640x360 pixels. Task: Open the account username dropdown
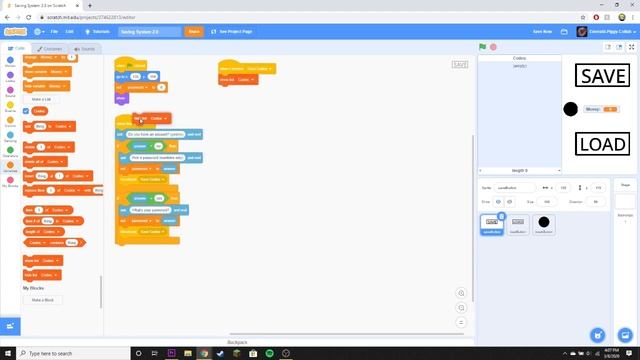point(607,31)
